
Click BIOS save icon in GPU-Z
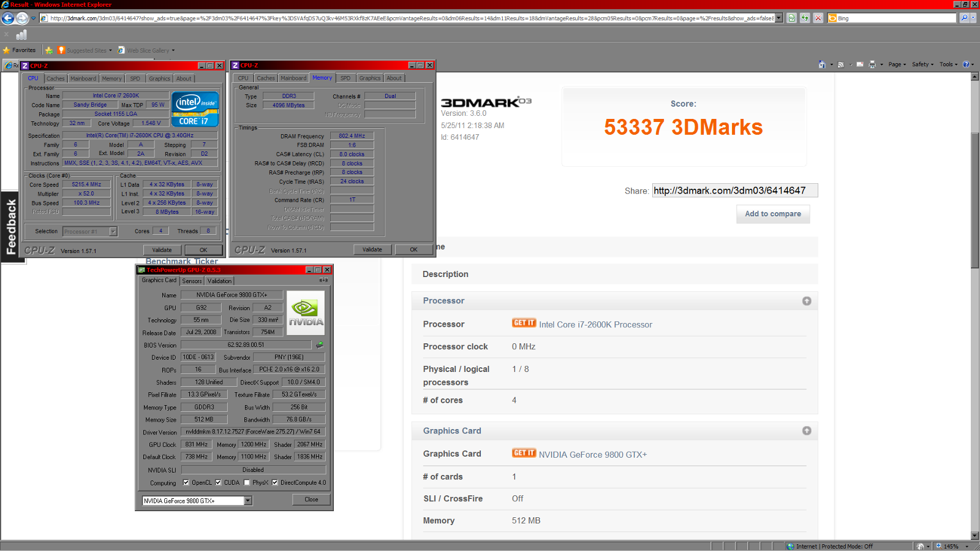[x=320, y=345]
